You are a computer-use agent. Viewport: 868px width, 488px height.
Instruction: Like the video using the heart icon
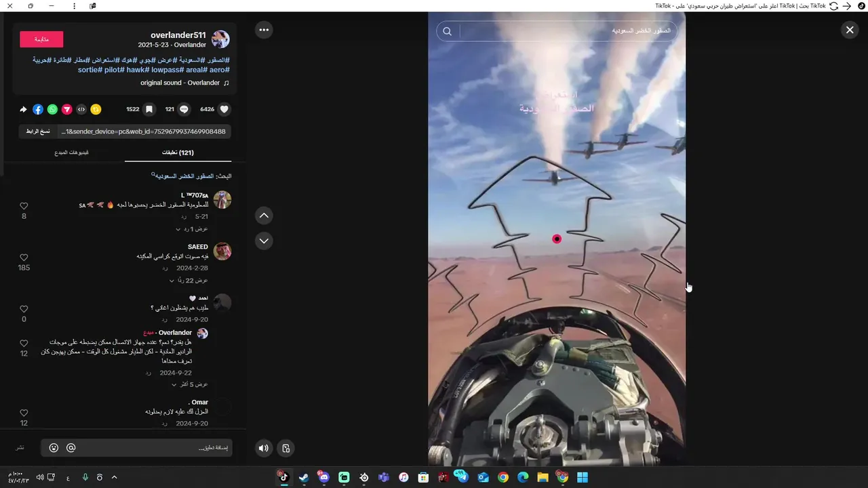point(224,109)
